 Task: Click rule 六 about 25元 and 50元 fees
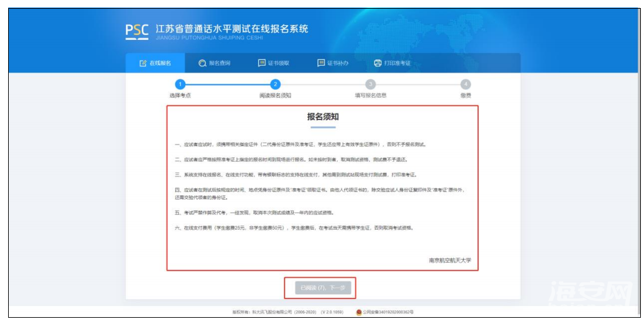[x=294, y=228]
